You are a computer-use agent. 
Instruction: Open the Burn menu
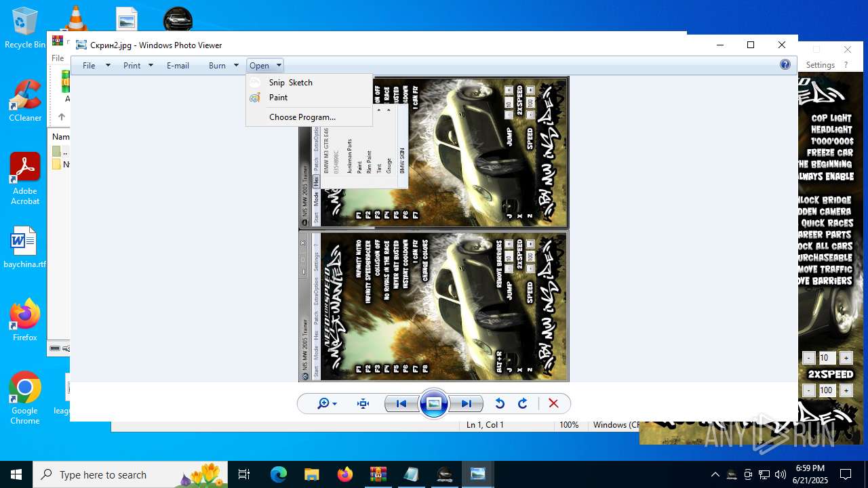tap(217, 66)
